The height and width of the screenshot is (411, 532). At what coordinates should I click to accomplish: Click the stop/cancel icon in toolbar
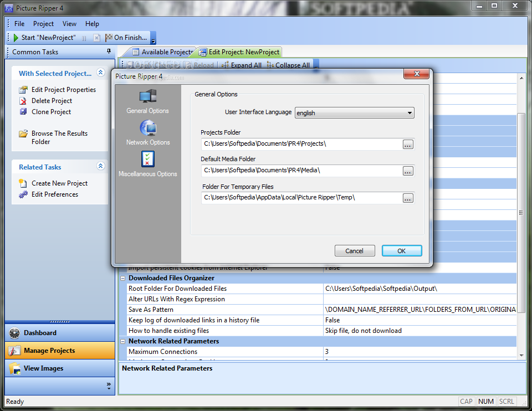pos(96,38)
